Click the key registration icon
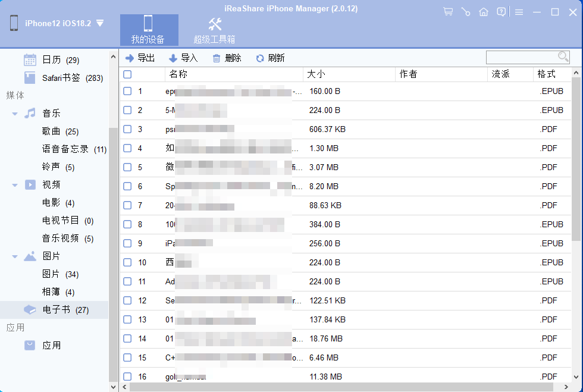This screenshot has width=583, height=392. tap(465, 12)
